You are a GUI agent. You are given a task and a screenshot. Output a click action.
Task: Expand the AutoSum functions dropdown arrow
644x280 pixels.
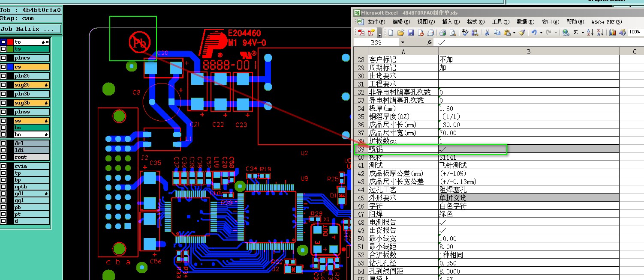(583, 33)
